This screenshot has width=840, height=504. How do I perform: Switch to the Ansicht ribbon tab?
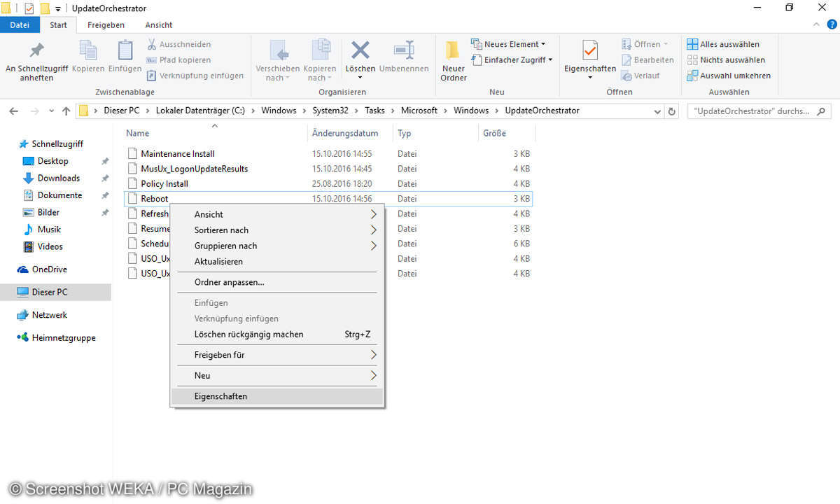(159, 24)
